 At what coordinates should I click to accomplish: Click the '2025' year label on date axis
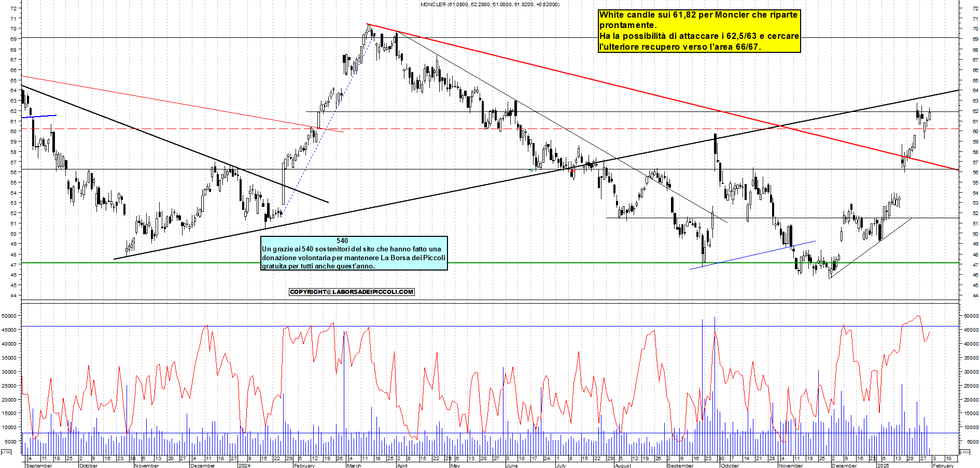[883, 465]
